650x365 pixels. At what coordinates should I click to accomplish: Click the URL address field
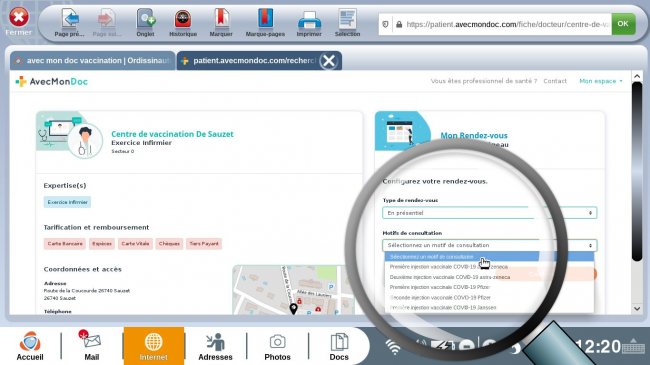coord(502,24)
